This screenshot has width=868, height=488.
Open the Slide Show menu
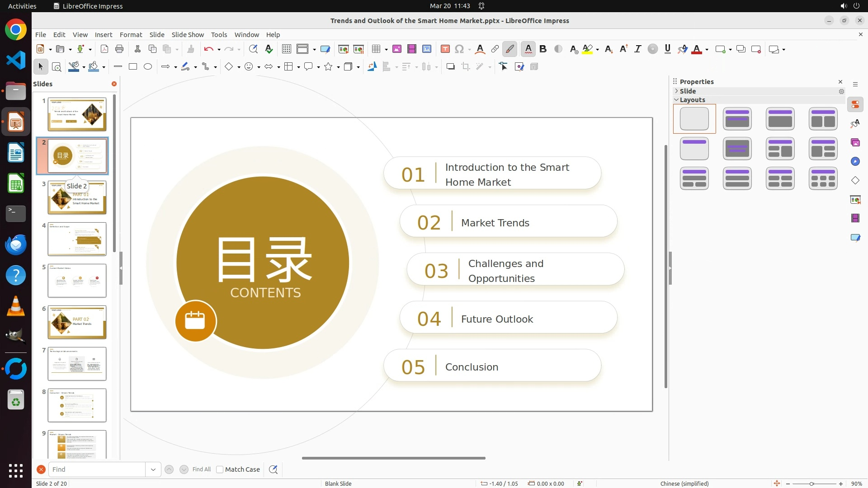(x=188, y=35)
